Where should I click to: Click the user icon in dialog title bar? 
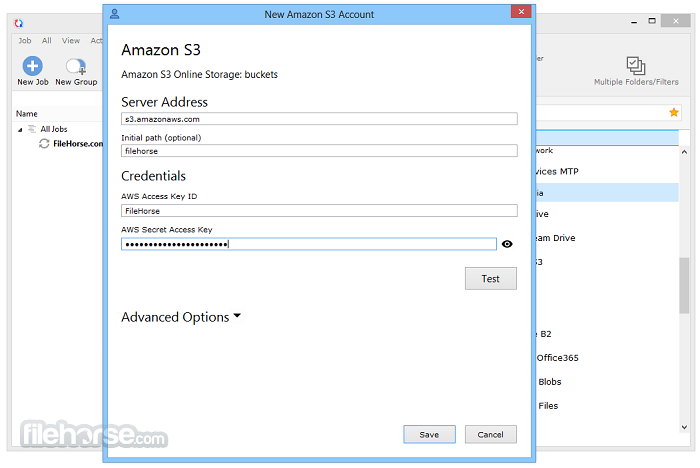click(115, 14)
